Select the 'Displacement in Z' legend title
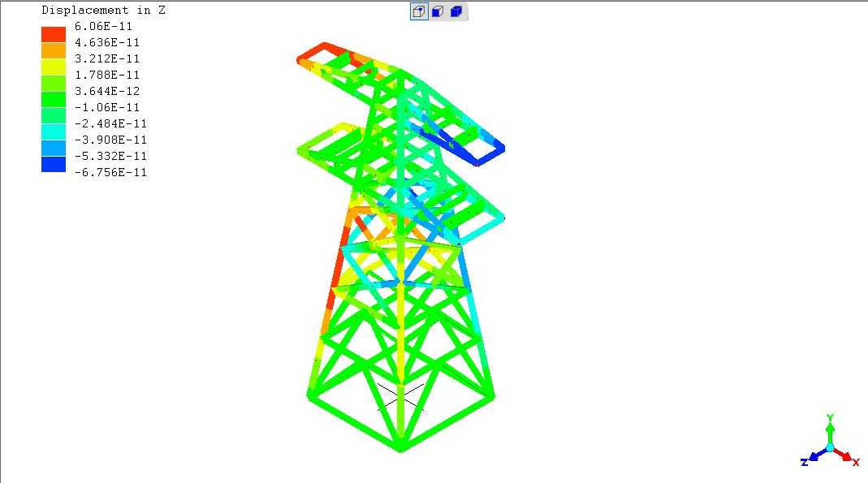Viewport: 868px width, 483px height. click(x=103, y=10)
